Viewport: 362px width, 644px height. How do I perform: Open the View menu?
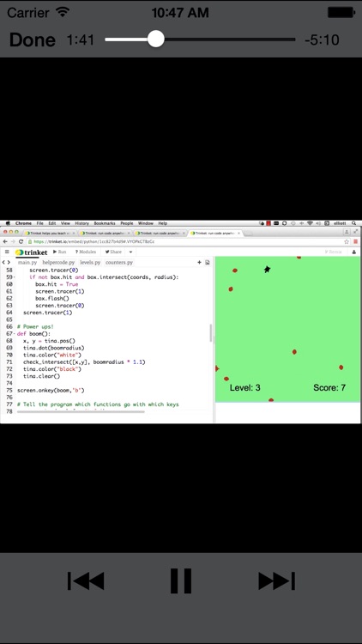tap(65, 223)
